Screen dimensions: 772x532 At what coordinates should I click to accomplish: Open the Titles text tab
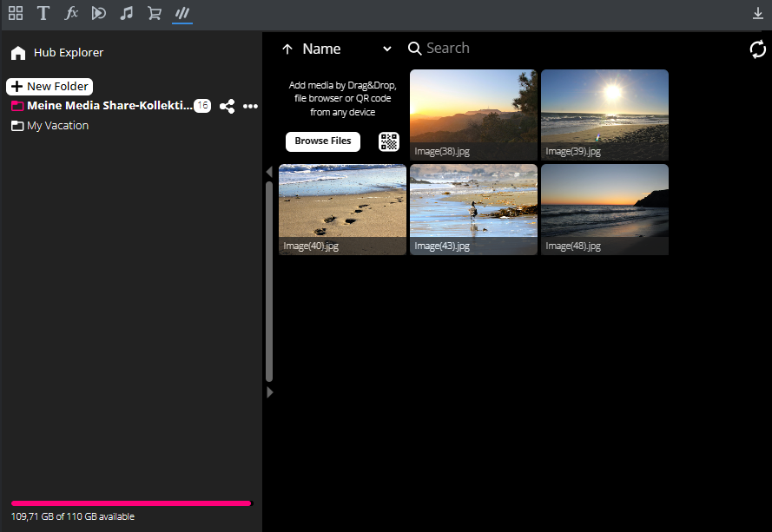tap(43, 13)
